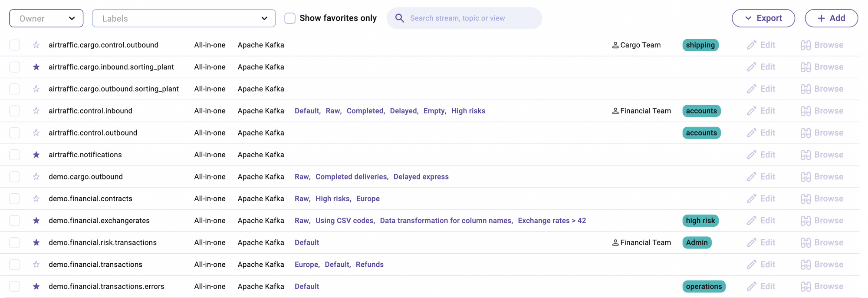Viewport: 868px width, 298px height.
Task: Edit the airtraffic.cargo.control.outbound stream
Action: pos(761,45)
